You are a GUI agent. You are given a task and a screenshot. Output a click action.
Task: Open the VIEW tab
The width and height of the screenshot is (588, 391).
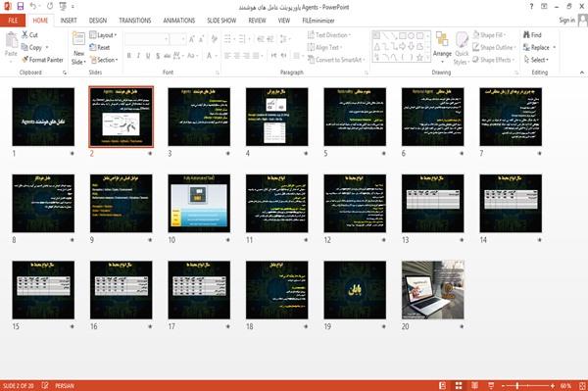point(284,21)
